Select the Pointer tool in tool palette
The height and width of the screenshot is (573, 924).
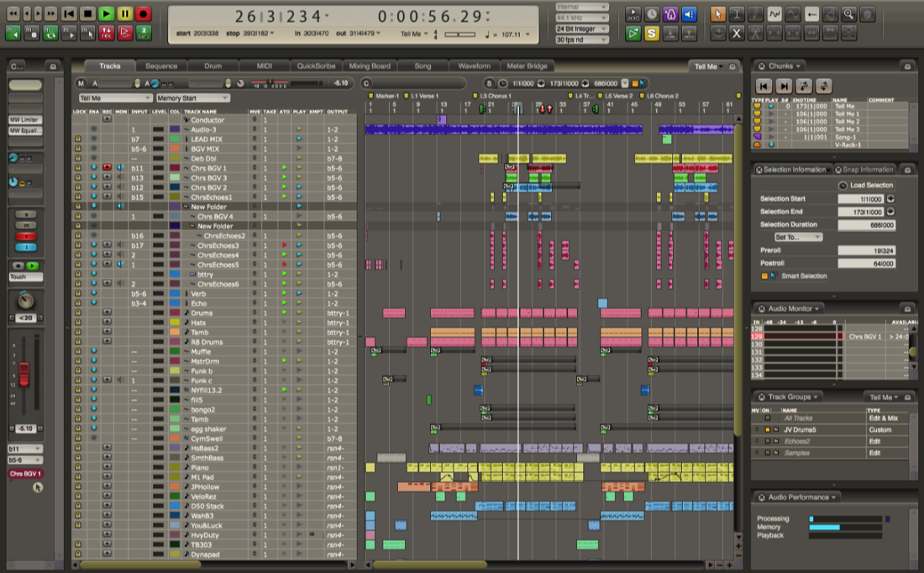pos(717,14)
